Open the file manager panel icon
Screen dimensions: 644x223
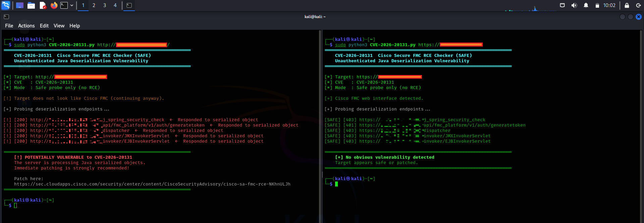(31, 5)
